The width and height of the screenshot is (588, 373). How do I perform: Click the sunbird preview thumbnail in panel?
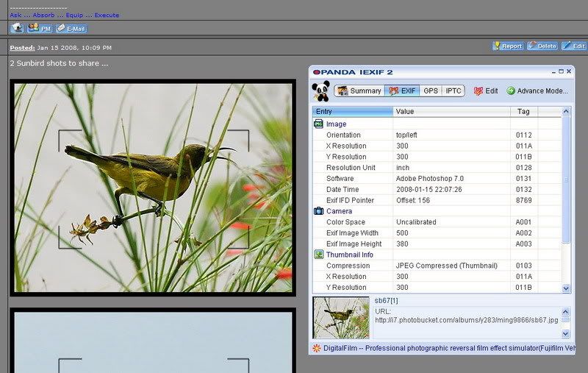click(341, 318)
